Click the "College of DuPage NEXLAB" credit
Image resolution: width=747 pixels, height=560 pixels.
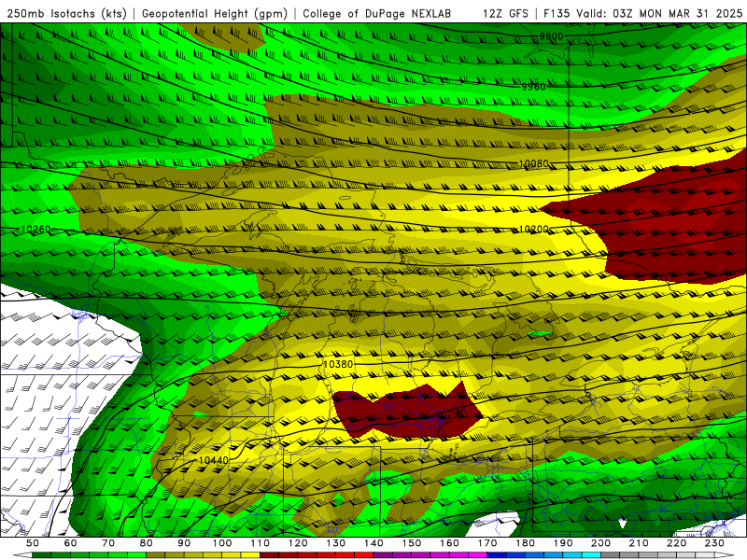377,14
